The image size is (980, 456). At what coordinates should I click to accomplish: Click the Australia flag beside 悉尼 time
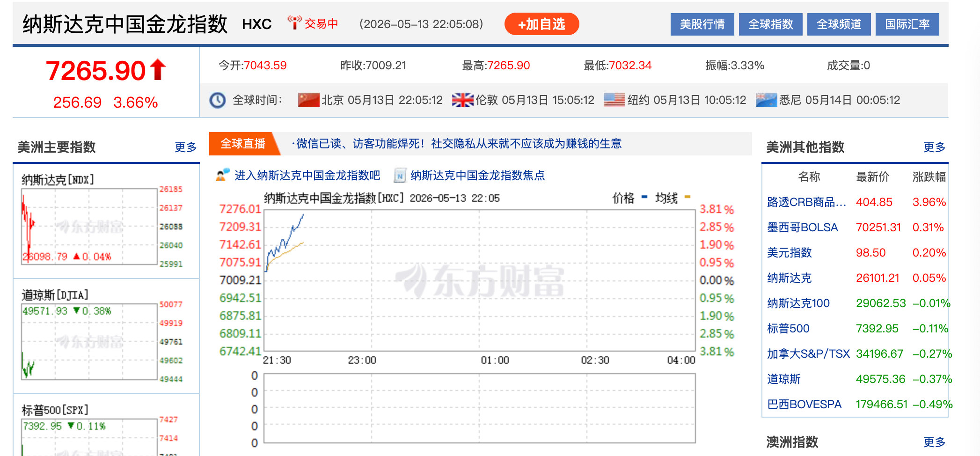(x=766, y=100)
